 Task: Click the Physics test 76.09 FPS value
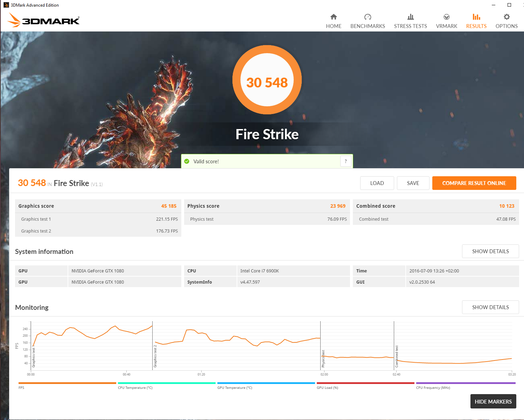click(337, 219)
